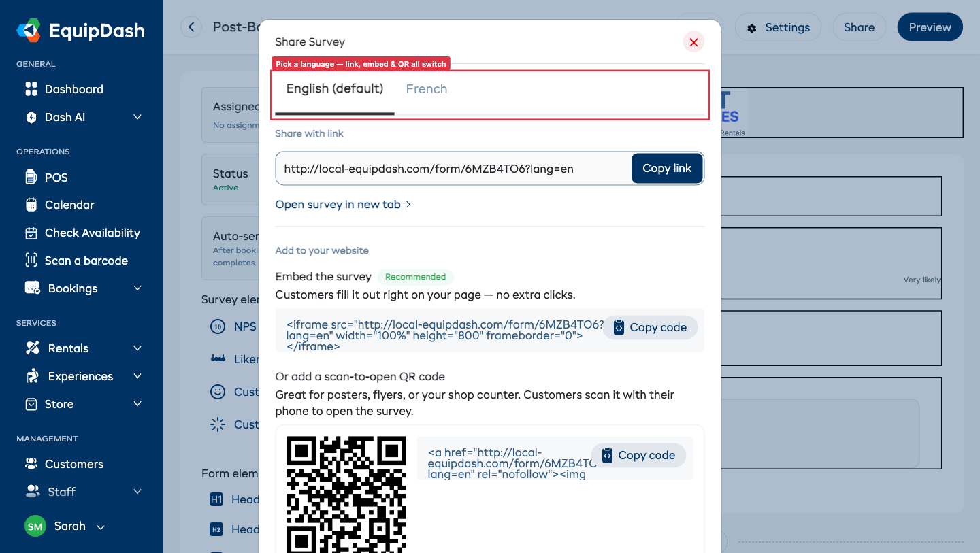The width and height of the screenshot is (980, 553).
Task: Select the English (default) tab
Action: [334, 88]
